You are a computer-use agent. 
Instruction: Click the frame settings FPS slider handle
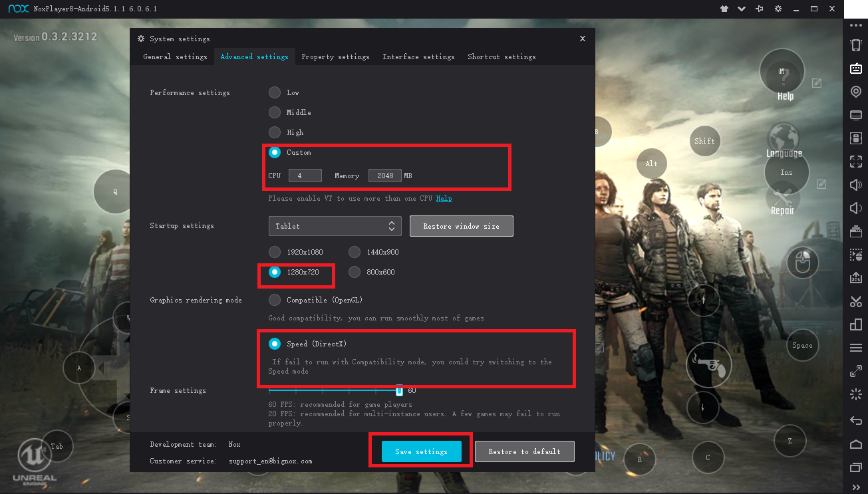[399, 391]
